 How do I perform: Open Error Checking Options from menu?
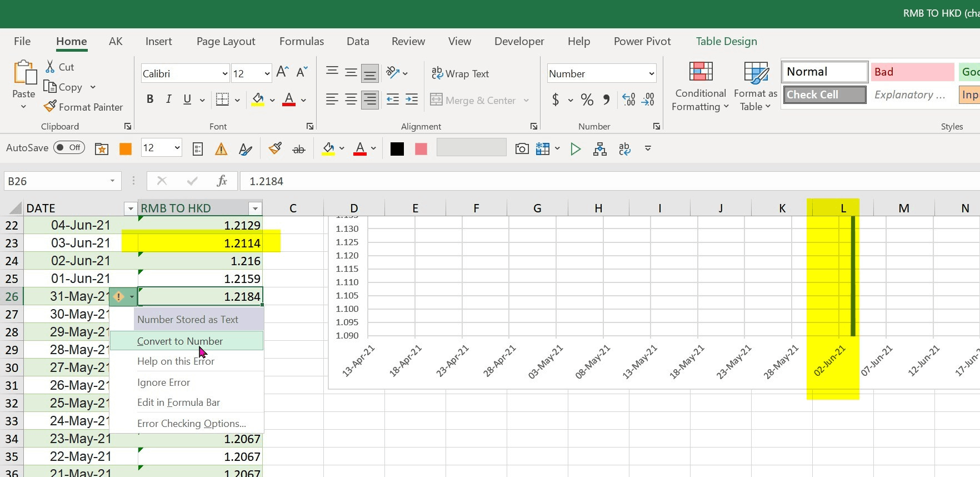pos(187,423)
